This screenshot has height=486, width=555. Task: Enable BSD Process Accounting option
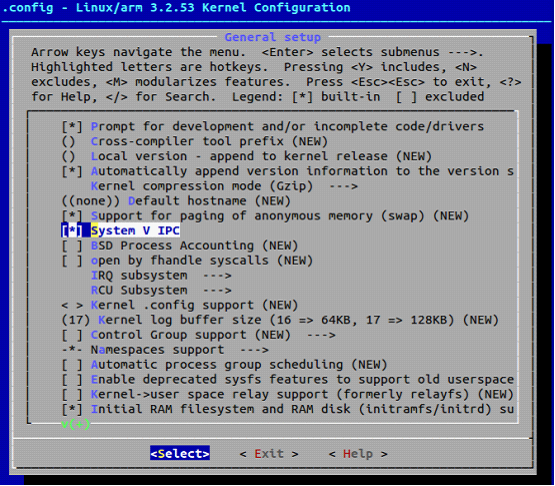(x=72, y=245)
